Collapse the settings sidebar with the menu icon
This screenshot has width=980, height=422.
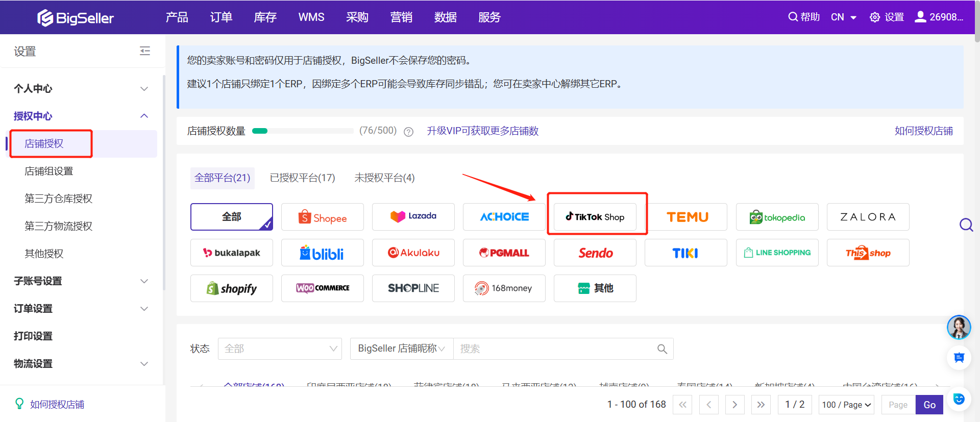[145, 51]
